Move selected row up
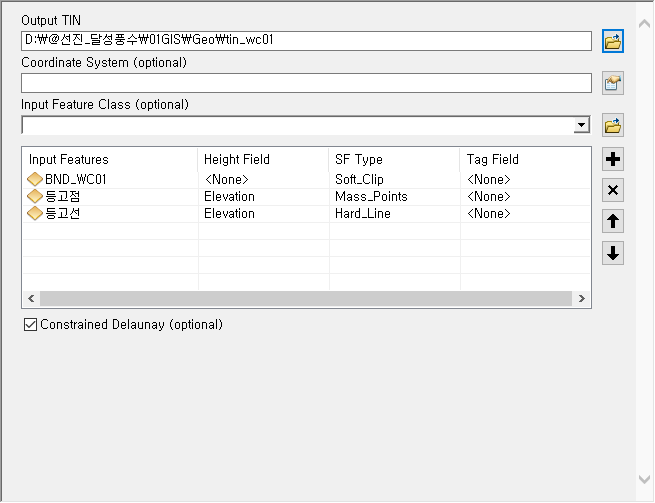 pos(612,221)
